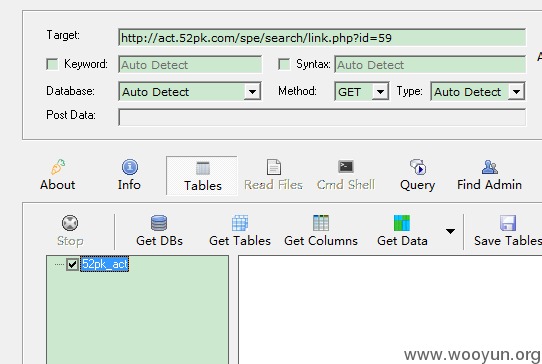542x364 pixels.
Task: Open the About carrot icon
Action: [x=58, y=167]
